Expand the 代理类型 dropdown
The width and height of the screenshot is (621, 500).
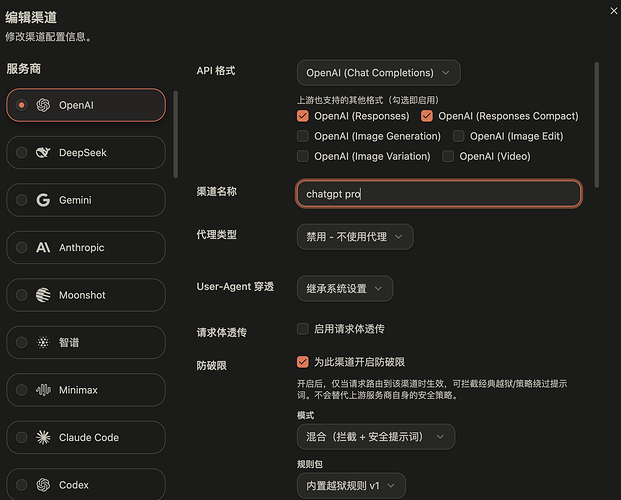(355, 237)
